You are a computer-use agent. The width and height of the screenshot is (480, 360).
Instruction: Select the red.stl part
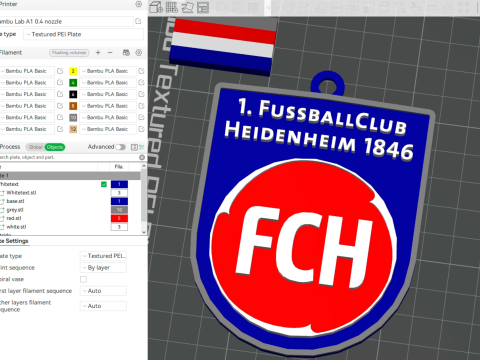[14, 218]
